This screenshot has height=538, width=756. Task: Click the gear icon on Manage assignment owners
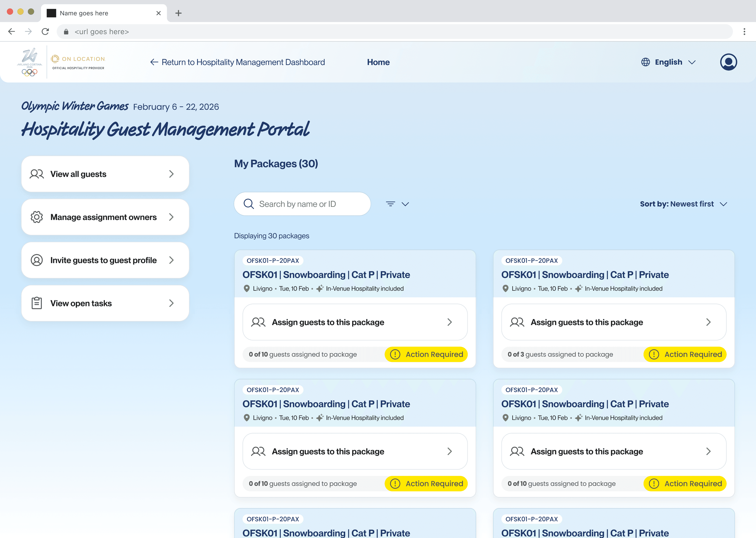click(36, 217)
